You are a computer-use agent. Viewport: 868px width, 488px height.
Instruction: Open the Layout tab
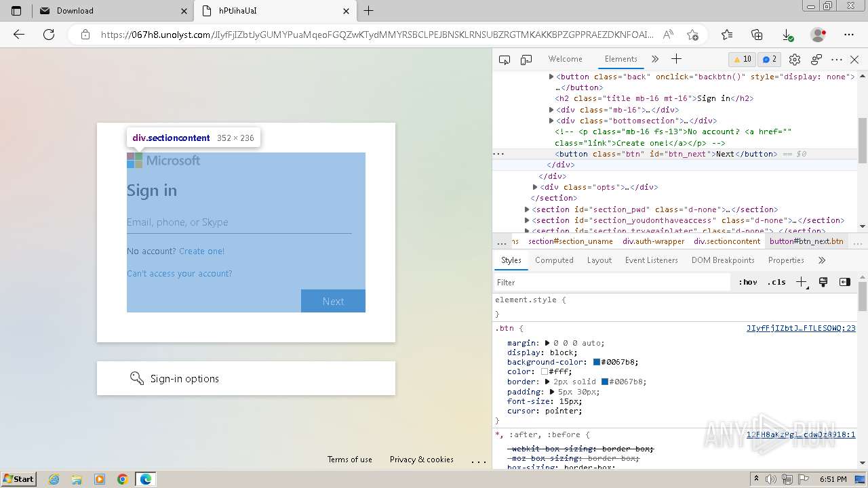point(599,260)
